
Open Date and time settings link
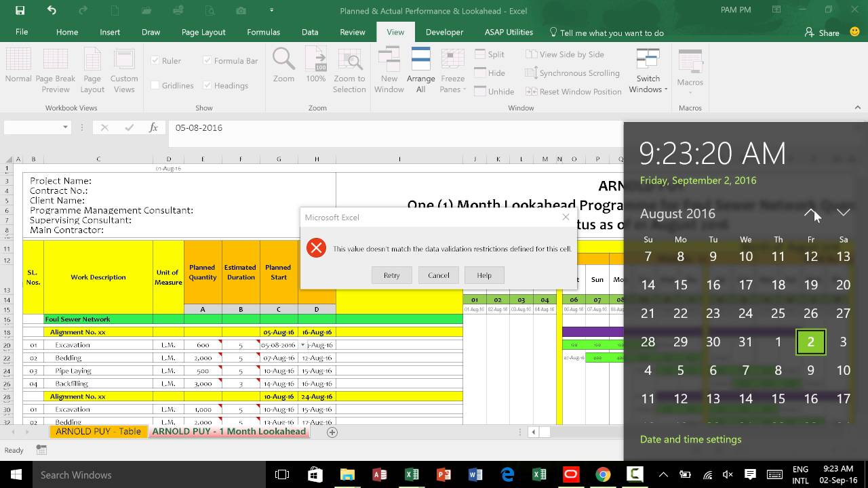[690, 439]
